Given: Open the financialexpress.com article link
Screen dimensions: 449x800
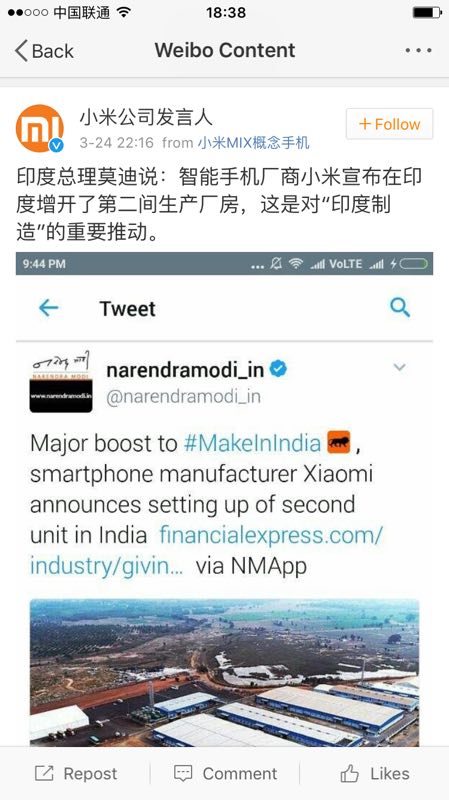Looking at the screenshot, I should tap(206, 550).
